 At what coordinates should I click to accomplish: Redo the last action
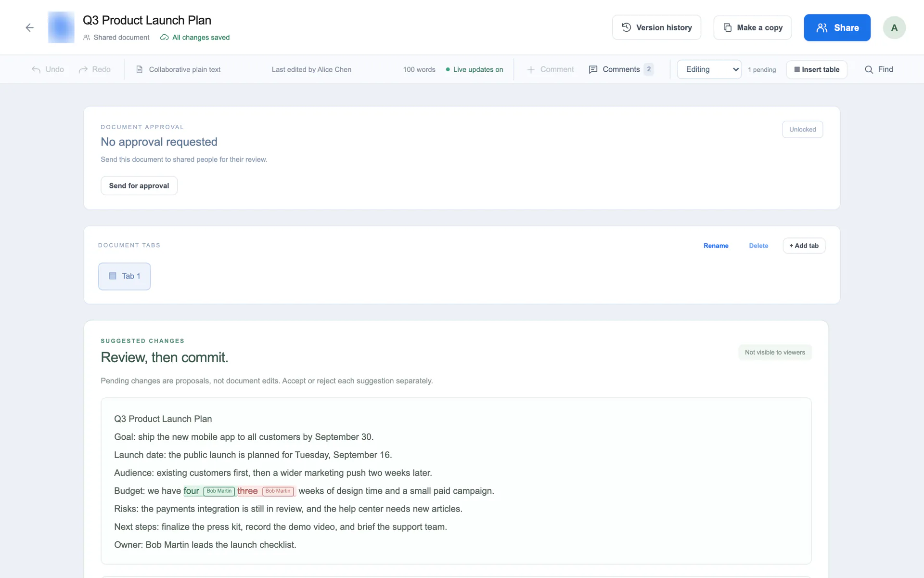[x=94, y=69]
